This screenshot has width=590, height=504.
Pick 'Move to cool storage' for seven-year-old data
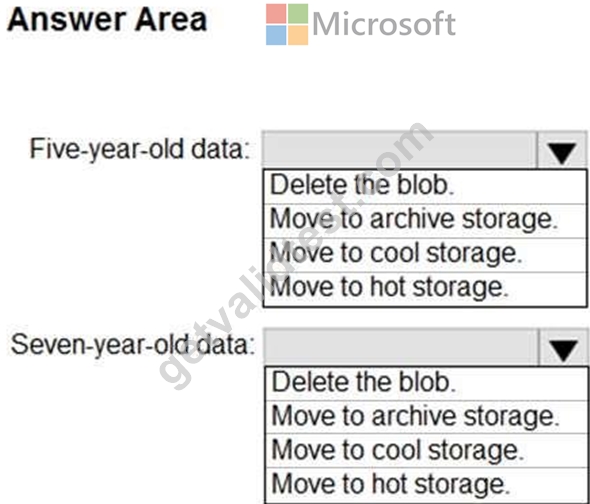click(426, 451)
